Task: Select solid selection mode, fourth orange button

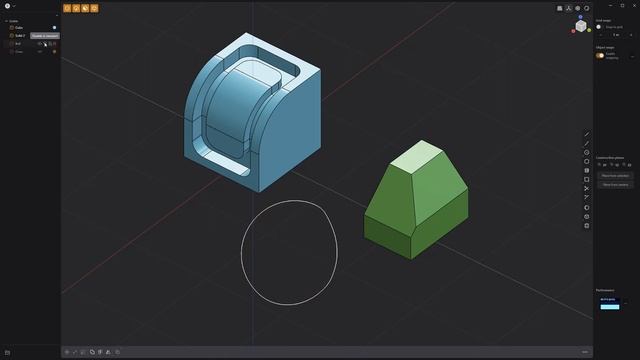Action: pyautogui.click(x=94, y=8)
